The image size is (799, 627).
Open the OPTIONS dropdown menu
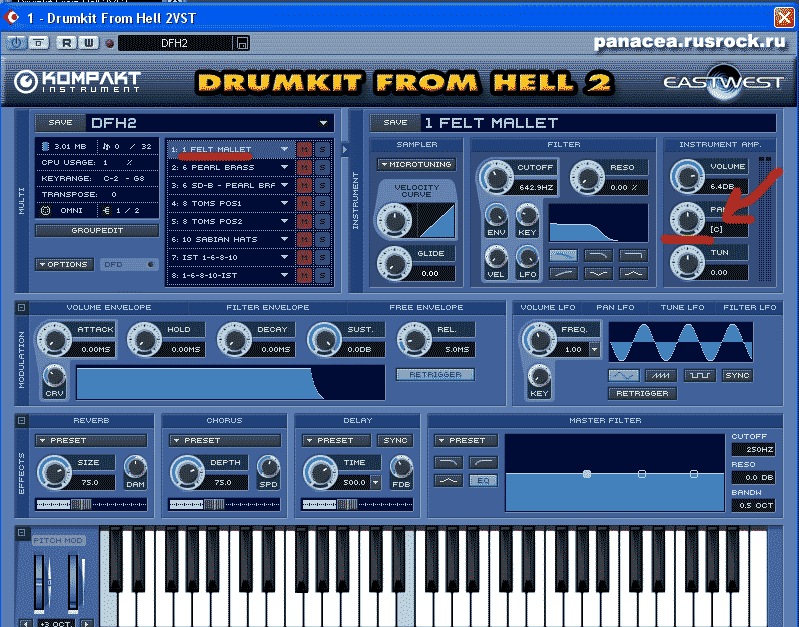point(64,265)
